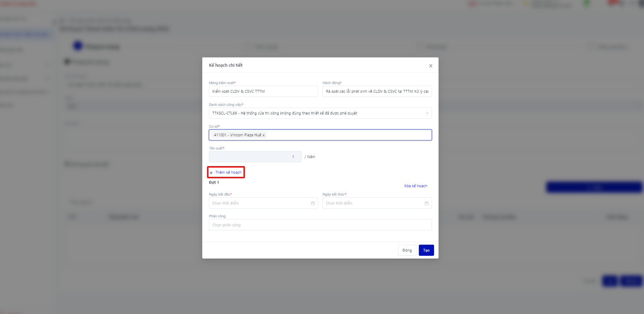This screenshot has height=314, width=644.
Task: Click the plus icon for Thêm kế hoạch
Action: click(211, 173)
